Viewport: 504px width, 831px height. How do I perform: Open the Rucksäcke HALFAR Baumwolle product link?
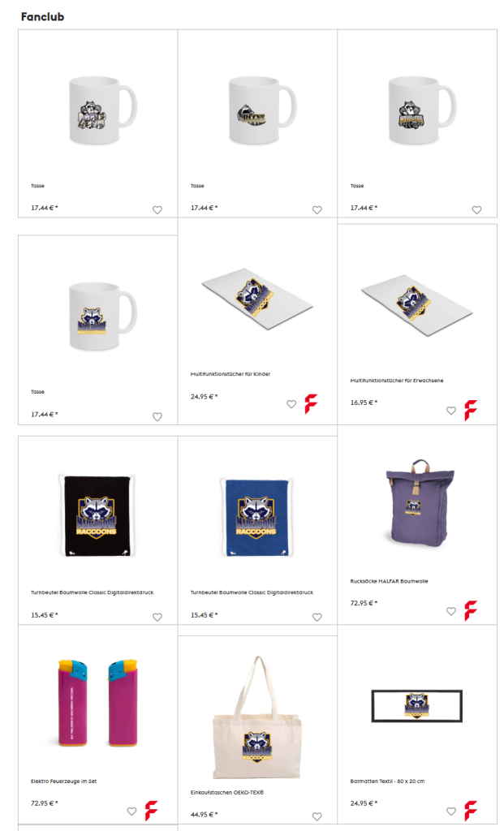(389, 581)
